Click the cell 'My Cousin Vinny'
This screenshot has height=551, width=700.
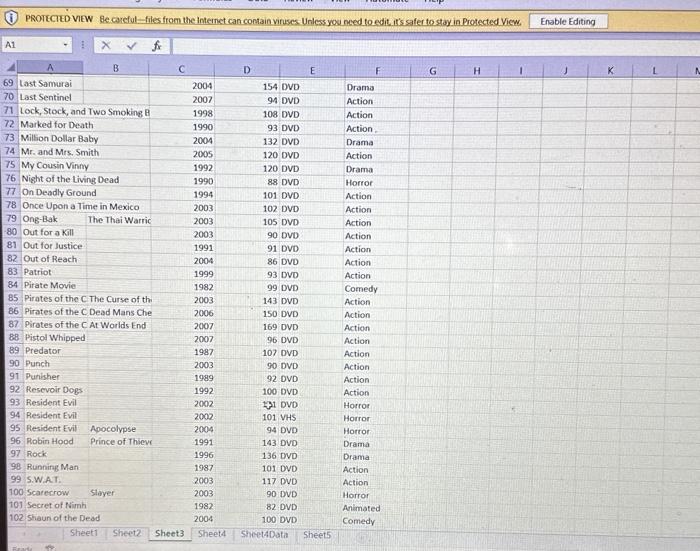pyautogui.click(x=55, y=166)
